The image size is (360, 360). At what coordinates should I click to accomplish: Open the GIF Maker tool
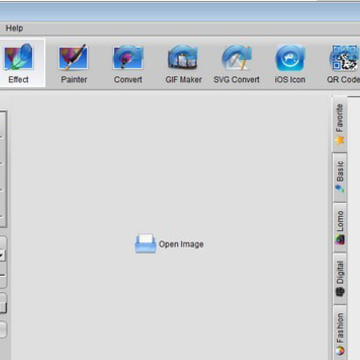[x=183, y=63]
